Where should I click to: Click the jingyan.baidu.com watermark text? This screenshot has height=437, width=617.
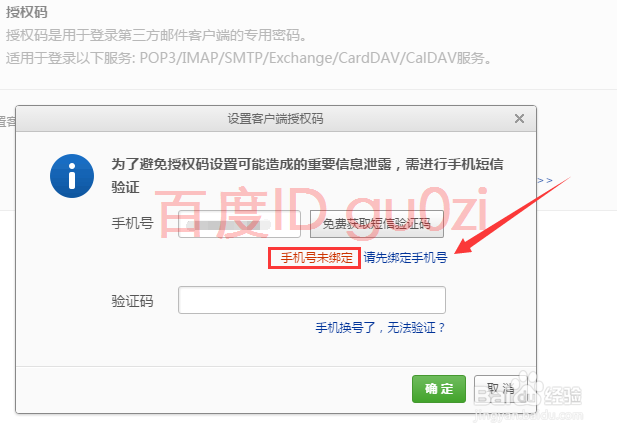pos(529,415)
